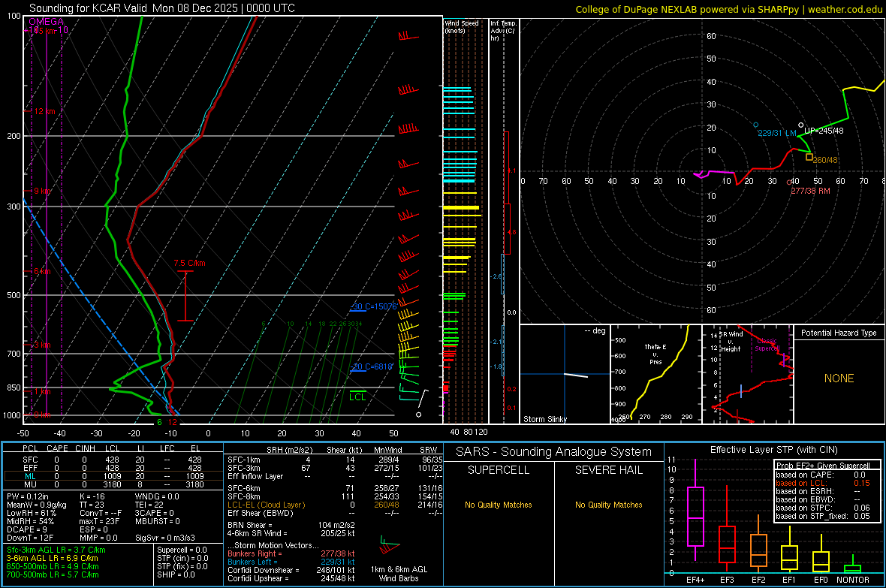
Task: Click the red 'Bunkers Right = 277/38 kt' line
Action: point(291,553)
